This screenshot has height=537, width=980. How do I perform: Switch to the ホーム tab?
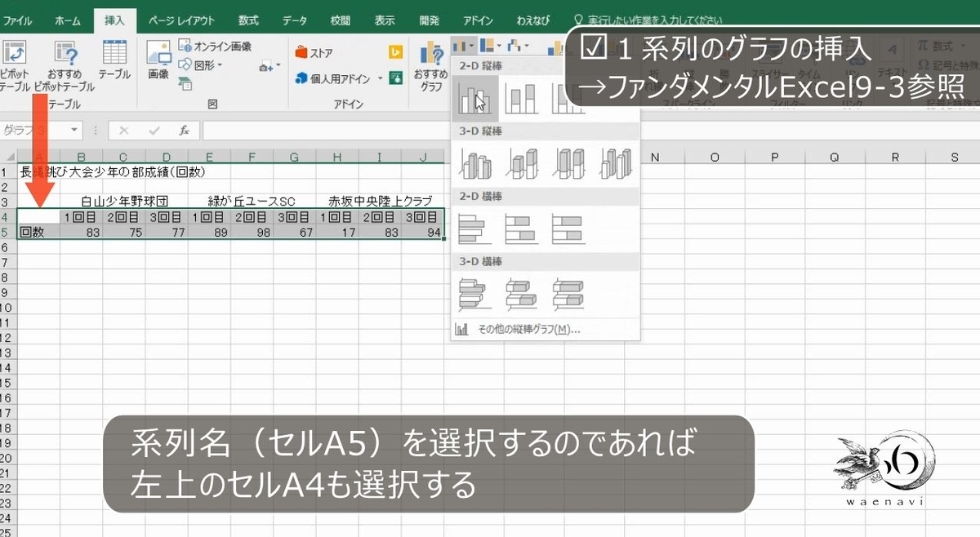tap(68, 20)
